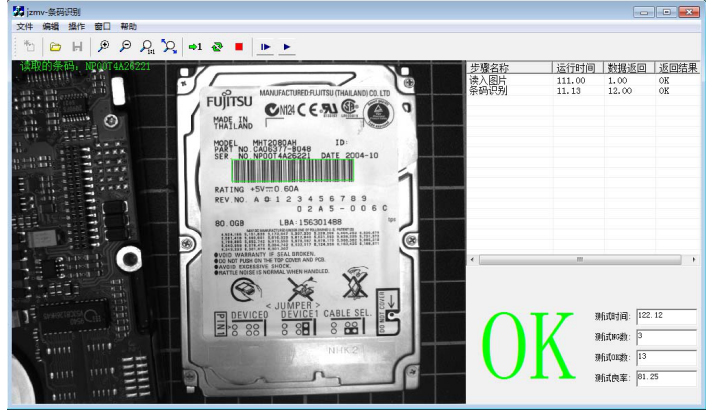Click the horizontal scrollbar left arrow
Image resolution: width=714 pixels, height=411 pixels.
tap(472, 259)
